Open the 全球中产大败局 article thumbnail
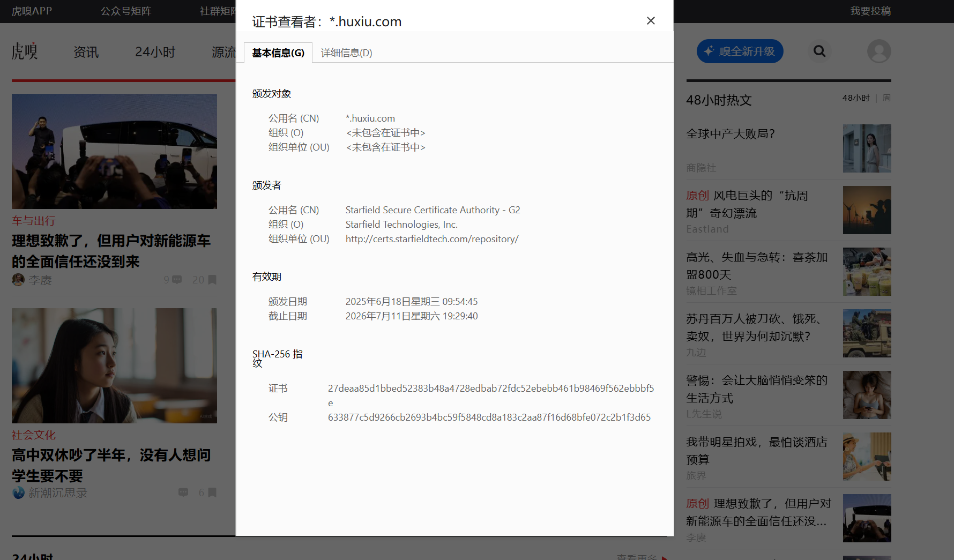954x560 pixels. pos(867,148)
